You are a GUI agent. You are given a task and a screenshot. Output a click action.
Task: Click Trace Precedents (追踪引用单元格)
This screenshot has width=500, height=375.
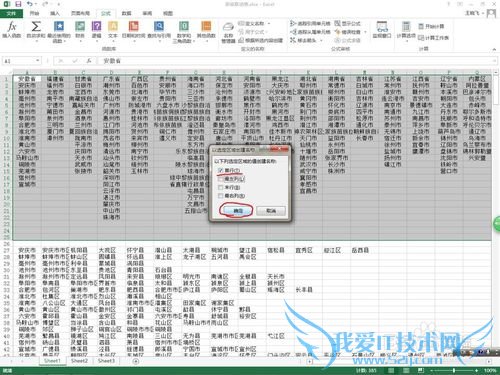click(x=310, y=23)
